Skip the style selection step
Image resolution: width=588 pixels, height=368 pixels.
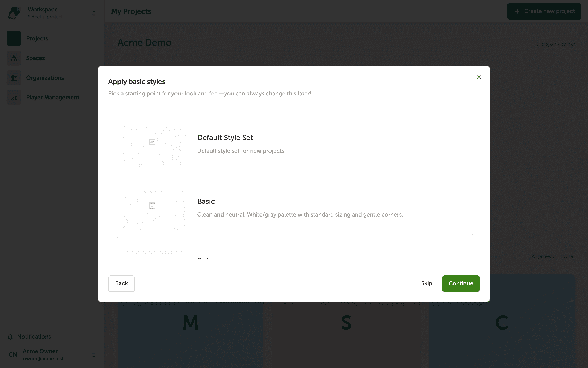[427, 283]
